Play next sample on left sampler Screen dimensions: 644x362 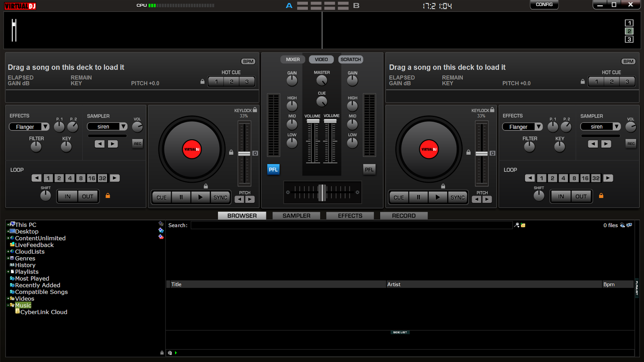(113, 144)
